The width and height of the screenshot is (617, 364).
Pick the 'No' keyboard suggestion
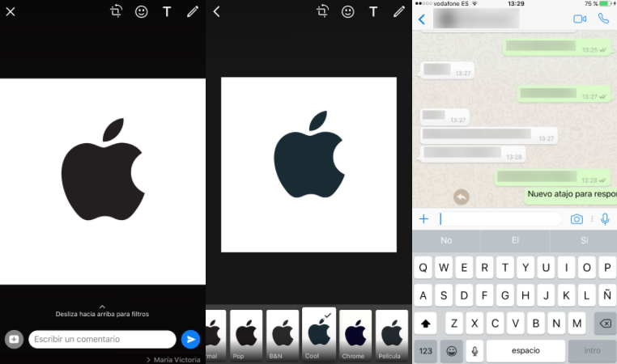tap(446, 240)
